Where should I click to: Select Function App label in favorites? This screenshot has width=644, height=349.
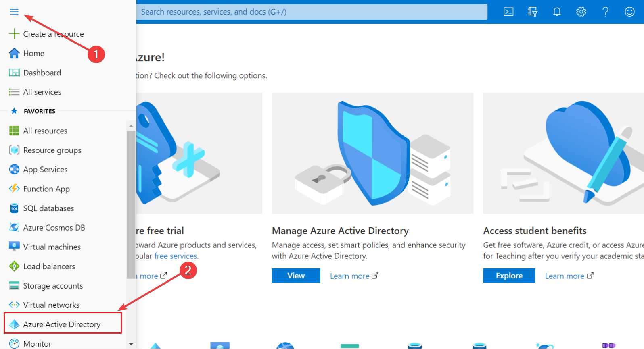click(46, 189)
